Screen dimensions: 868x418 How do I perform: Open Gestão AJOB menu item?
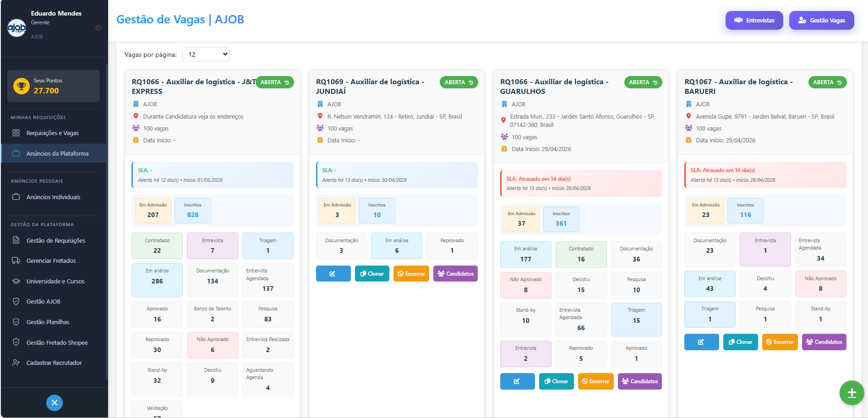(x=54, y=301)
